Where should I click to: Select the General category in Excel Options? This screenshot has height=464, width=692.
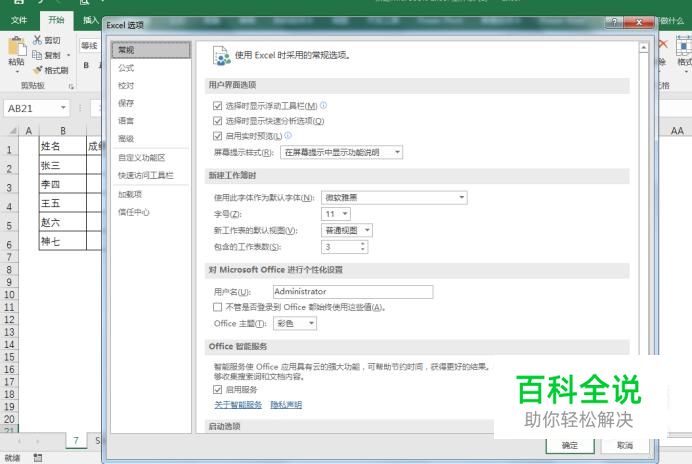click(151, 50)
